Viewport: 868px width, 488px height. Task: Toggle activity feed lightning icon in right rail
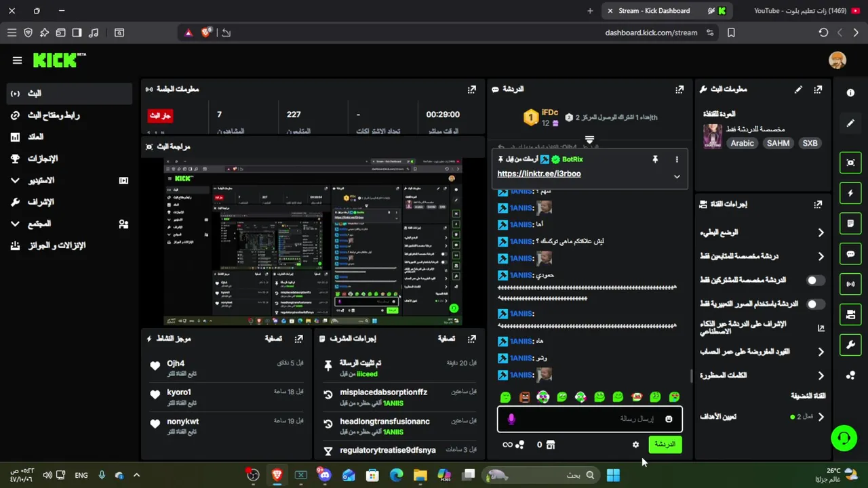click(850, 193)
